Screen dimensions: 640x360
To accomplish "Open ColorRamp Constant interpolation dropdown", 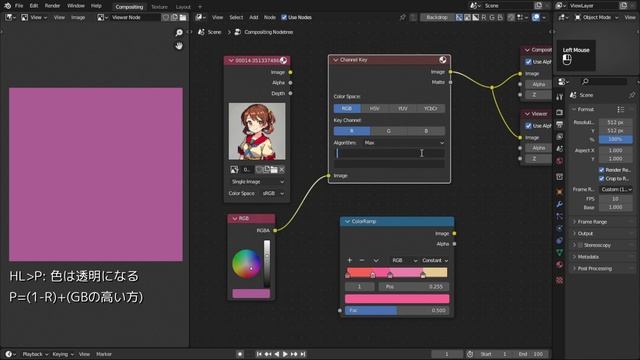I will pyautogui.click(x=435, y=260).
